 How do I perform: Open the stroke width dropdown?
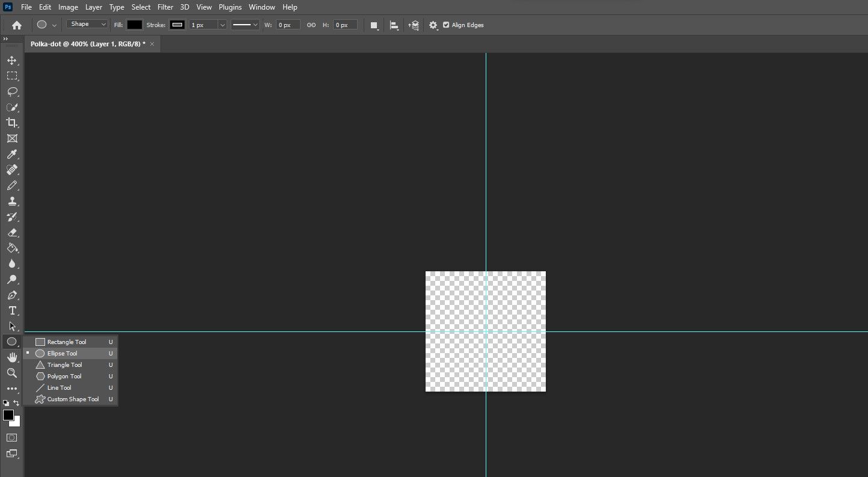222,25
